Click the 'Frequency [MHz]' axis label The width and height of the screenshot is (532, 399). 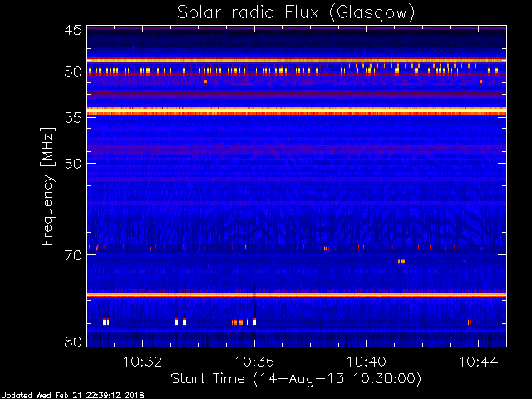click(x=47, y=186)
